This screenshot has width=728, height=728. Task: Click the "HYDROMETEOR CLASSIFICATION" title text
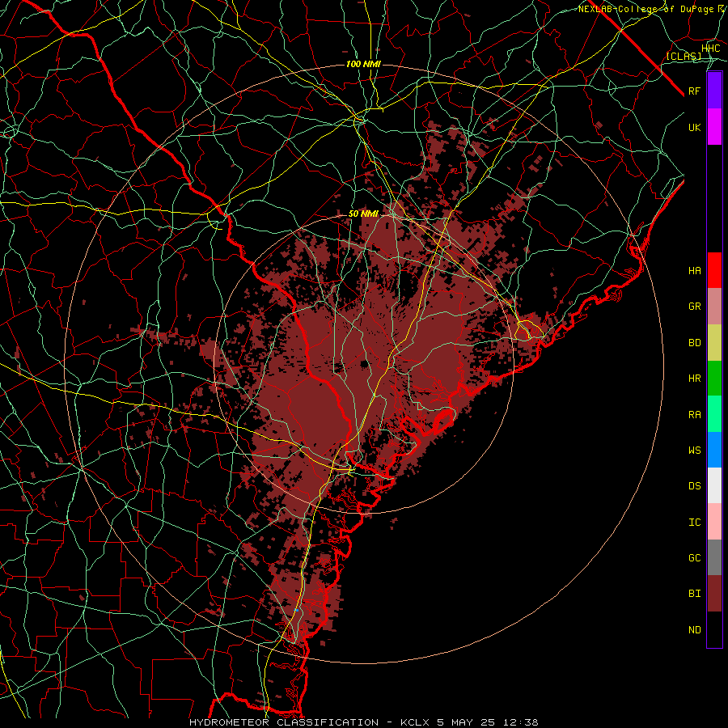coord(284,722)
